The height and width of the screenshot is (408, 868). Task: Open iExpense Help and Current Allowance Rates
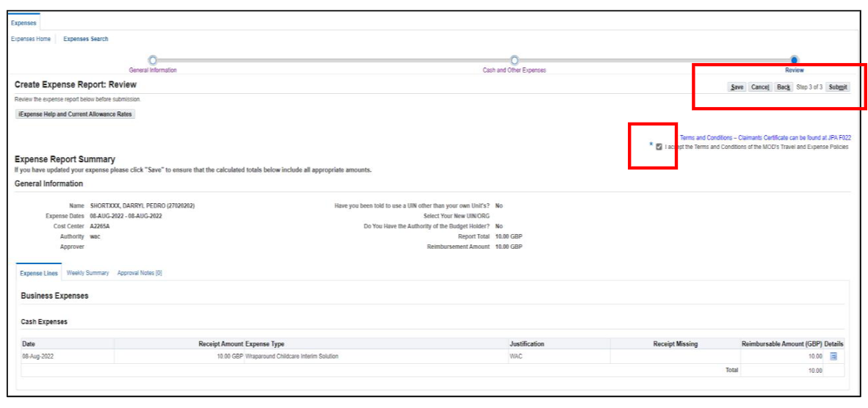[x=76, y=114]
